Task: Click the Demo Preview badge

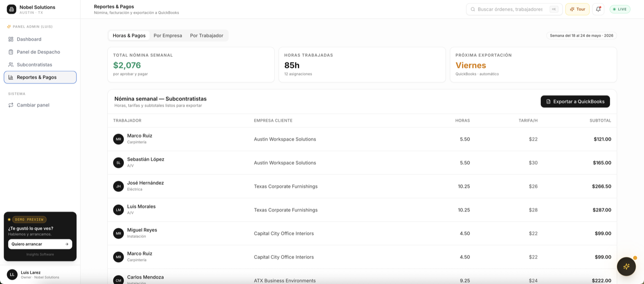Action: (x=29, y=220)
